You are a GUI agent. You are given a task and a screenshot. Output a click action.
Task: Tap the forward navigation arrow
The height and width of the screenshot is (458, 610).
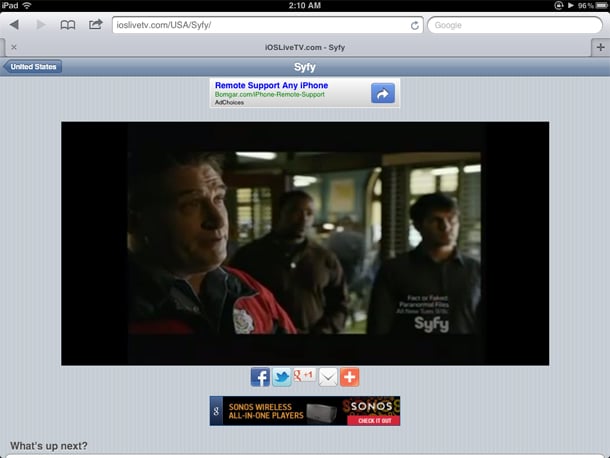[41, 24]
